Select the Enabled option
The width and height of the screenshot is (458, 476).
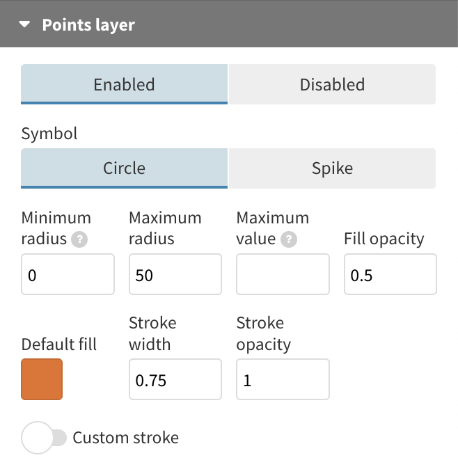tap(124, 84)
